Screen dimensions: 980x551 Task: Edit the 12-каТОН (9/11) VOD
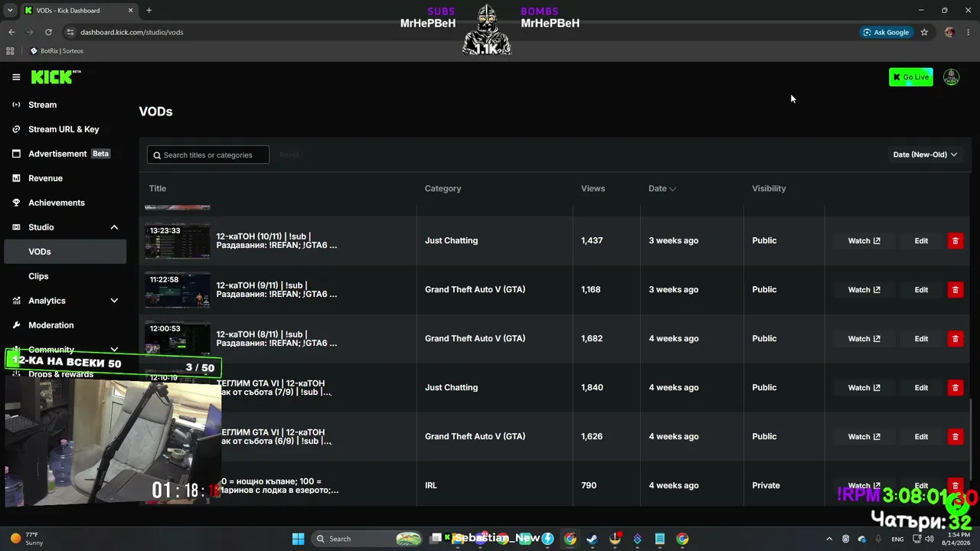coord(921,289)
